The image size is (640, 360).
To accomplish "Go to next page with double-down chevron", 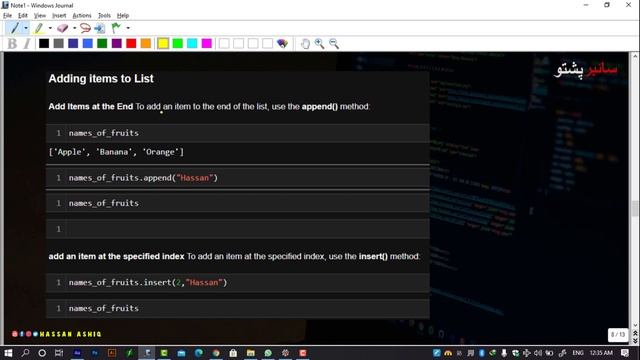I will [635, 341].
